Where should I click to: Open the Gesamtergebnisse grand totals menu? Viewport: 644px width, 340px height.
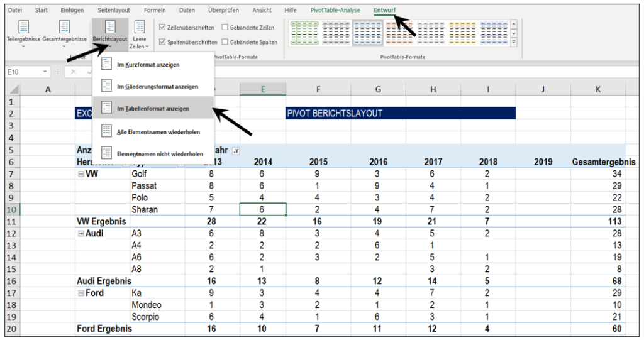point(65,34)
